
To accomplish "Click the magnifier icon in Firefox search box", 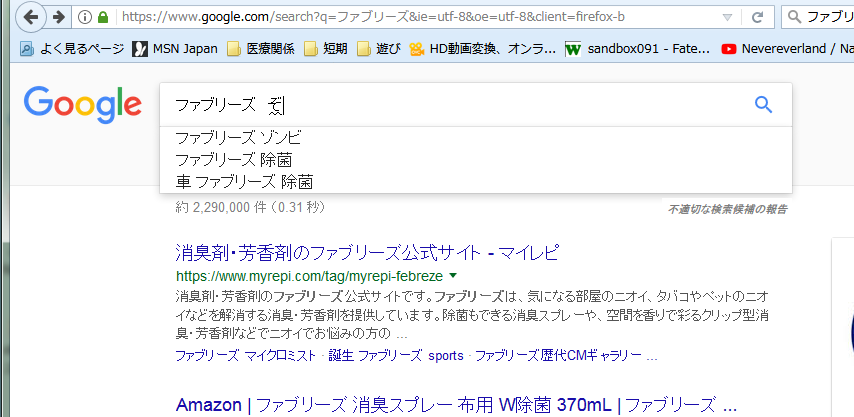I will point(795,17).
